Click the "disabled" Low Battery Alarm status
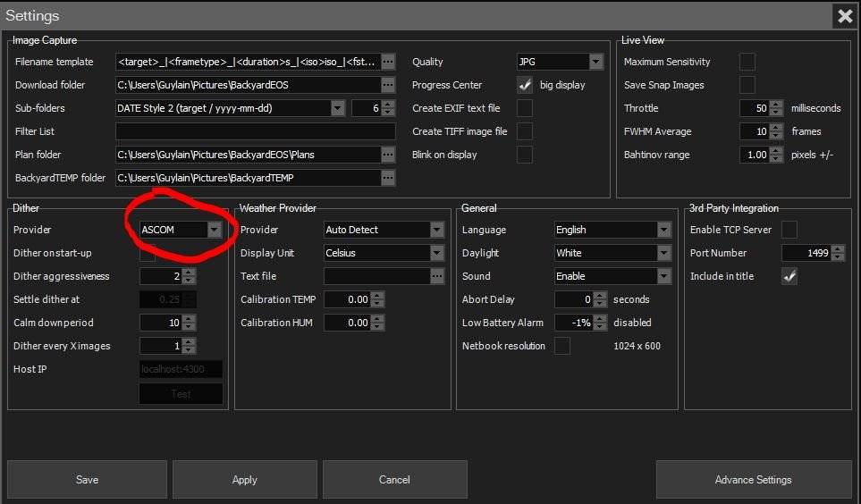 point(632,323)
